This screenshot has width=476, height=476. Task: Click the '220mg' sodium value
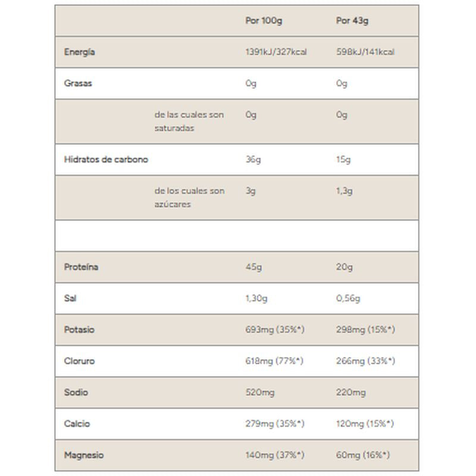[x=351, y=393]
